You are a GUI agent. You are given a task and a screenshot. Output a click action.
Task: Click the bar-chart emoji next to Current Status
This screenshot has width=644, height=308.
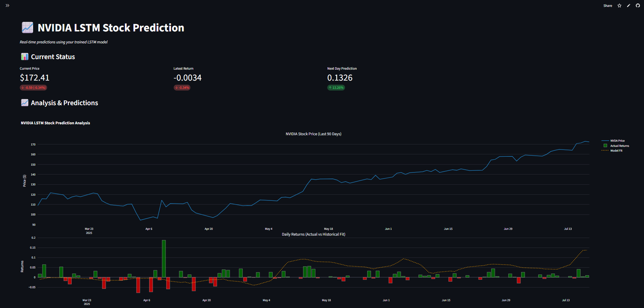pos(24,56)
